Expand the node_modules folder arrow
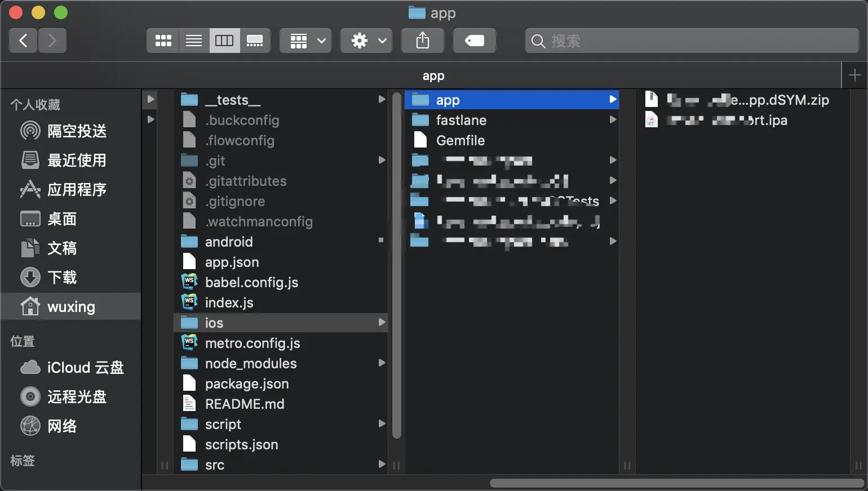 tap(382, 363)
